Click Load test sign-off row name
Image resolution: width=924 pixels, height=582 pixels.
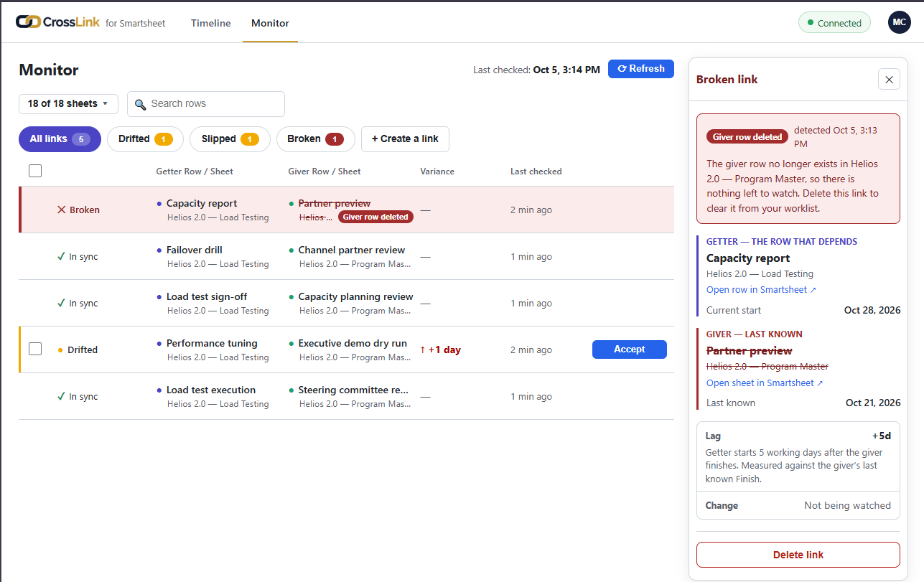point(207,297)
